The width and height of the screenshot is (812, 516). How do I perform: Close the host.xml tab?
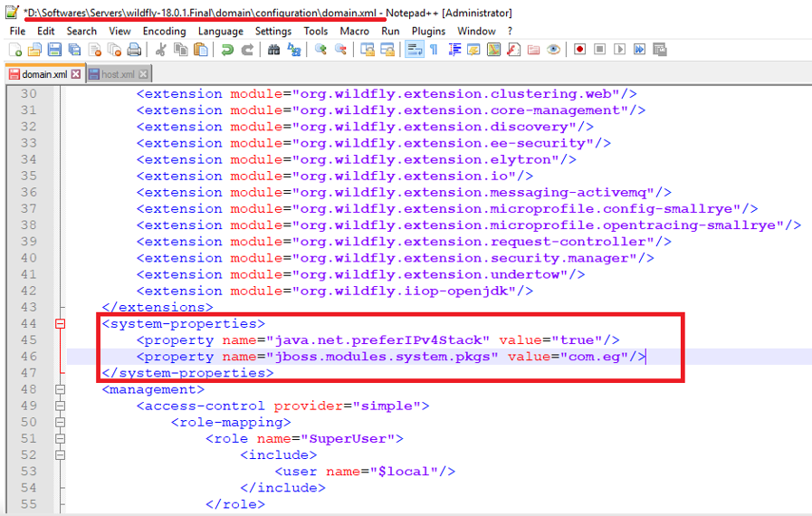click(x=143, y=74)
